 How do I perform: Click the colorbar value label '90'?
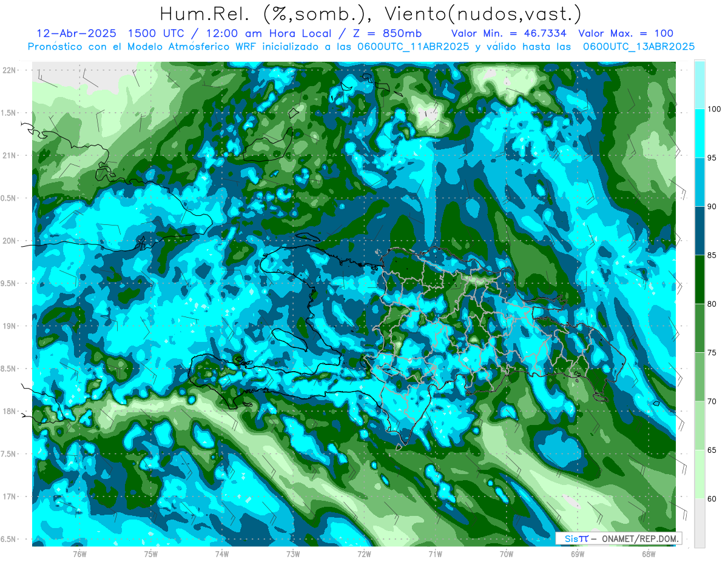point(713,206)
